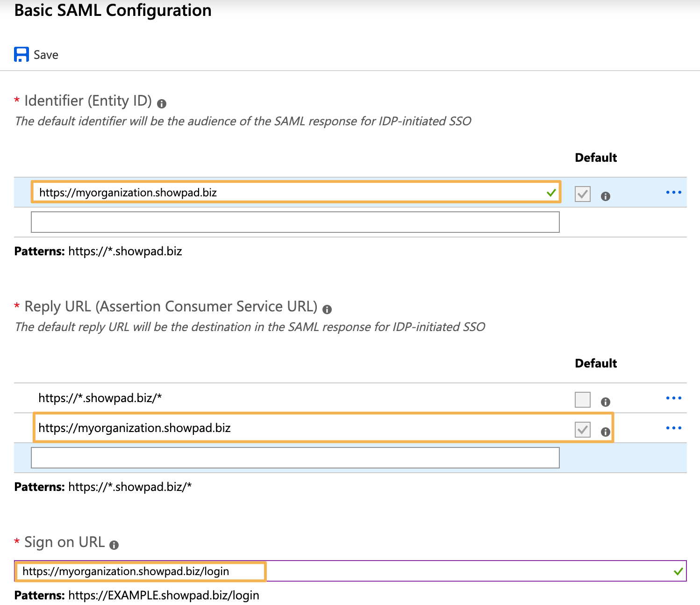Click info icon beside Identifier default checkbox
700x605 pixels.
[x=606, y=196]
